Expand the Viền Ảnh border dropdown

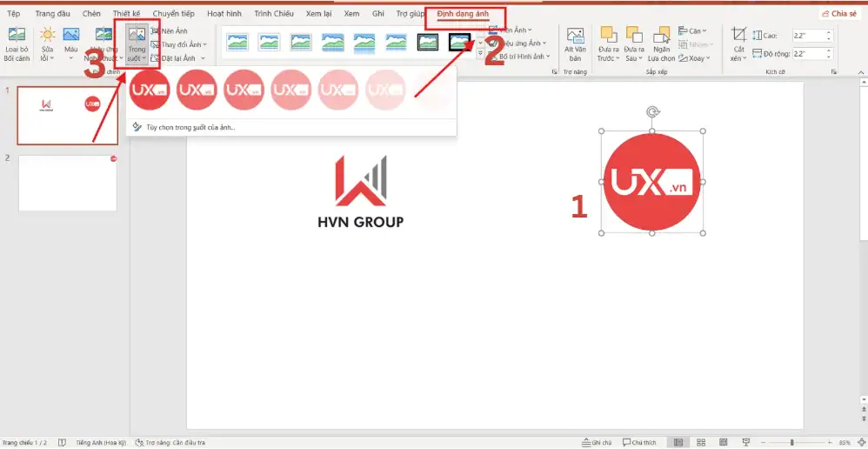pos(529,30)
